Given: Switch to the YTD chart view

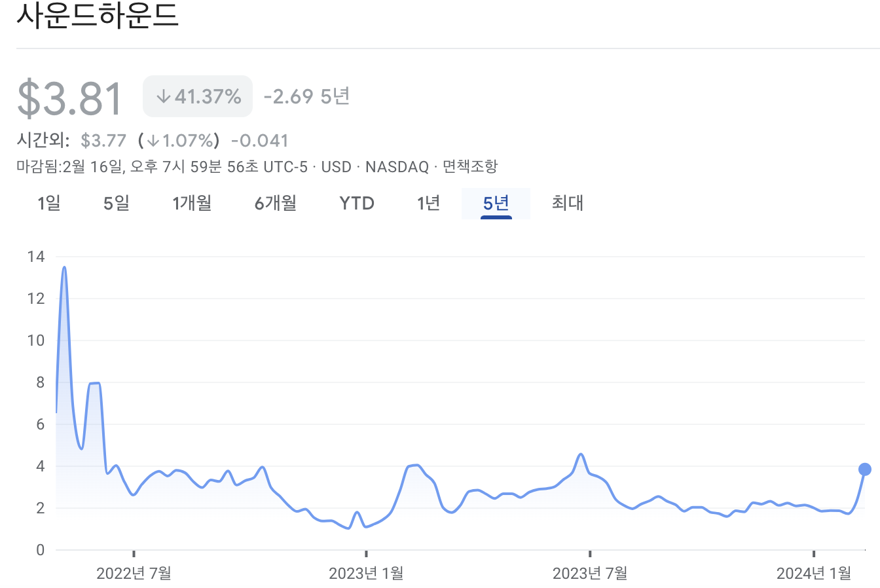Looking at the screenshot, I should (356, 203).
